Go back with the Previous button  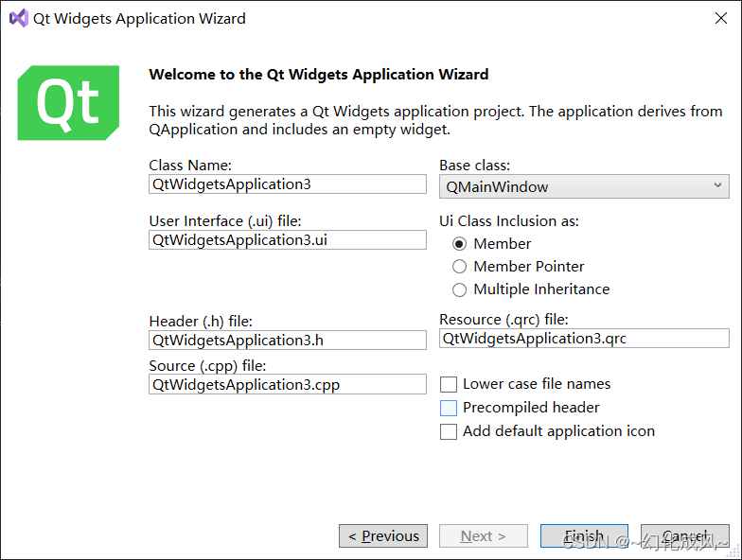383,535
